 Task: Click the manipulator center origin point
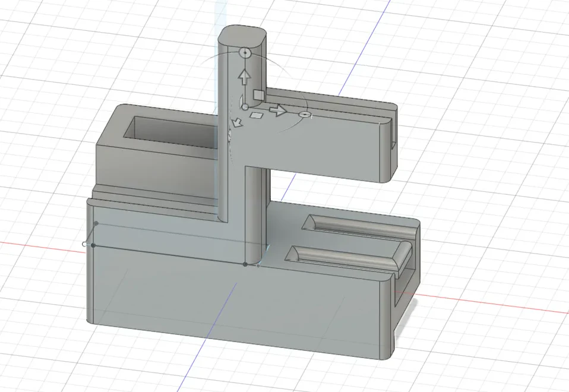pyautogui.click(x=245, y=107)
